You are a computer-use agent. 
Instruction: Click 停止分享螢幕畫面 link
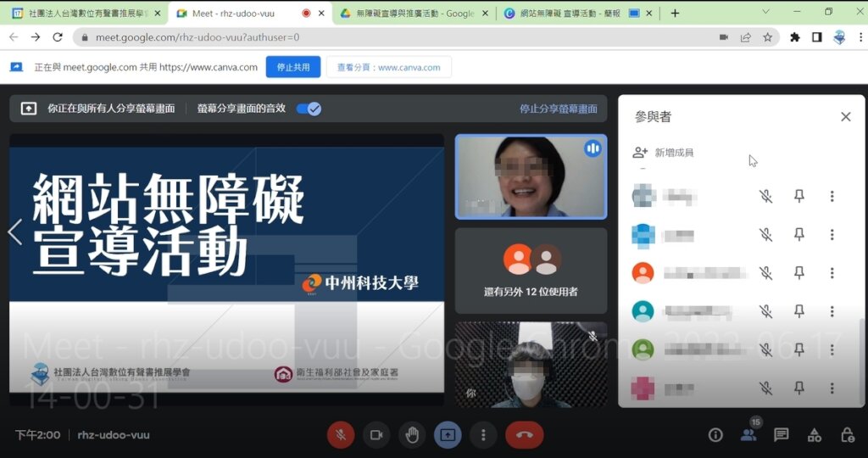(x=558, y=109)
